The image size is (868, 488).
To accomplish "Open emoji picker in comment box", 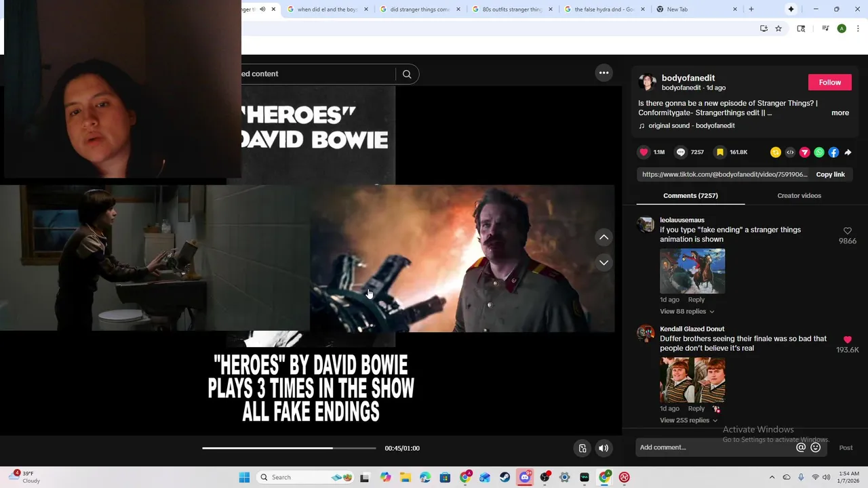I will [816, 447].
